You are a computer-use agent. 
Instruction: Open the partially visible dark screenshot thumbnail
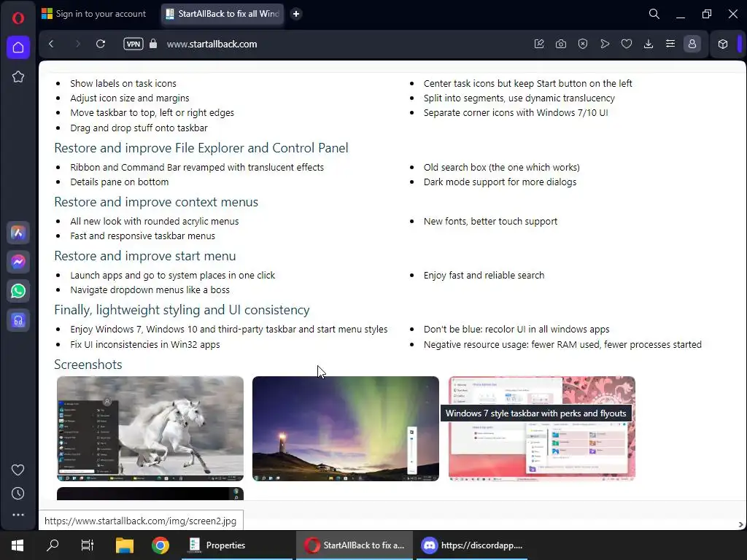(x=150, y=494)
